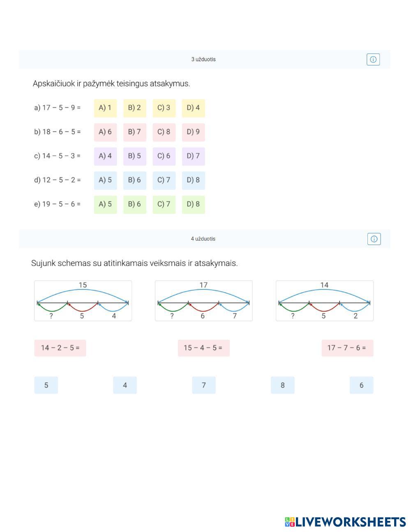Click the info icon for 3 užduotis
This screenshot has width=411, height=532.
[373, 60]
